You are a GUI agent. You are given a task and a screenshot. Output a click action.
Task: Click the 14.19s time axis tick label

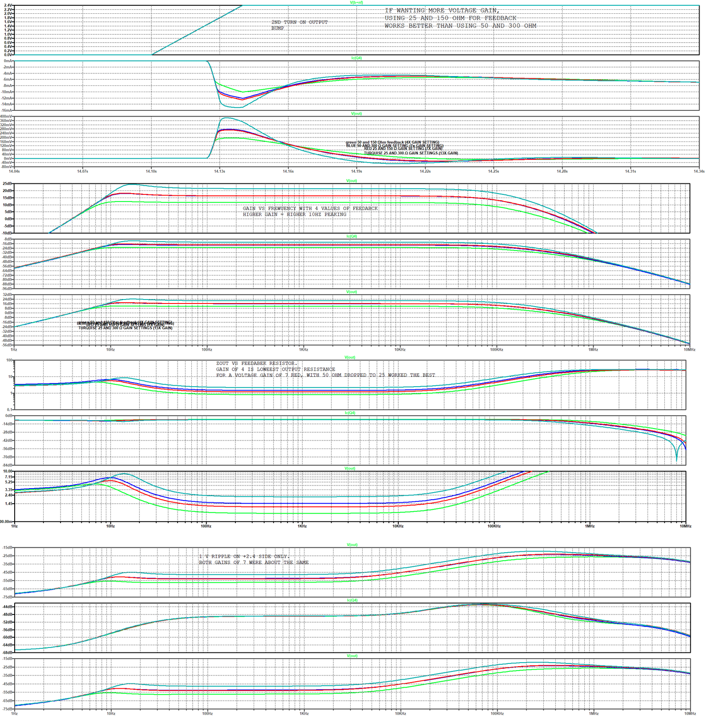pos(356,171)
